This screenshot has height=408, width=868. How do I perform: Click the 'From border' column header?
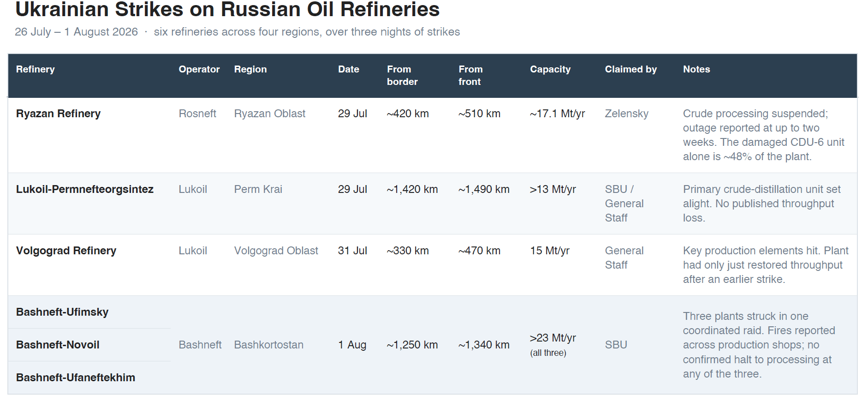pyautogui.click(x=402, y=75)
